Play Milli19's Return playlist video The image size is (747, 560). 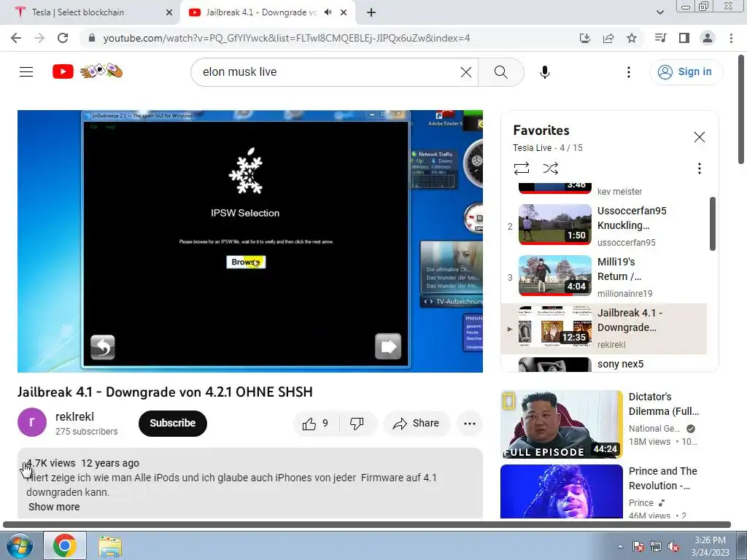[x=554, y=275]
